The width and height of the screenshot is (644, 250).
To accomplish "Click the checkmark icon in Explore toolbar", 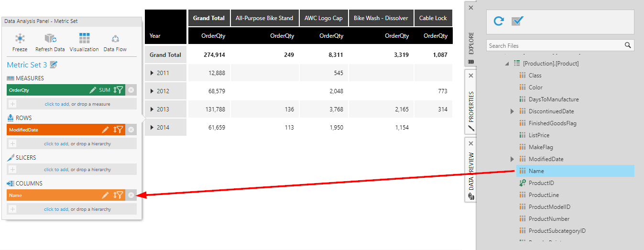I will click(517, 21).
